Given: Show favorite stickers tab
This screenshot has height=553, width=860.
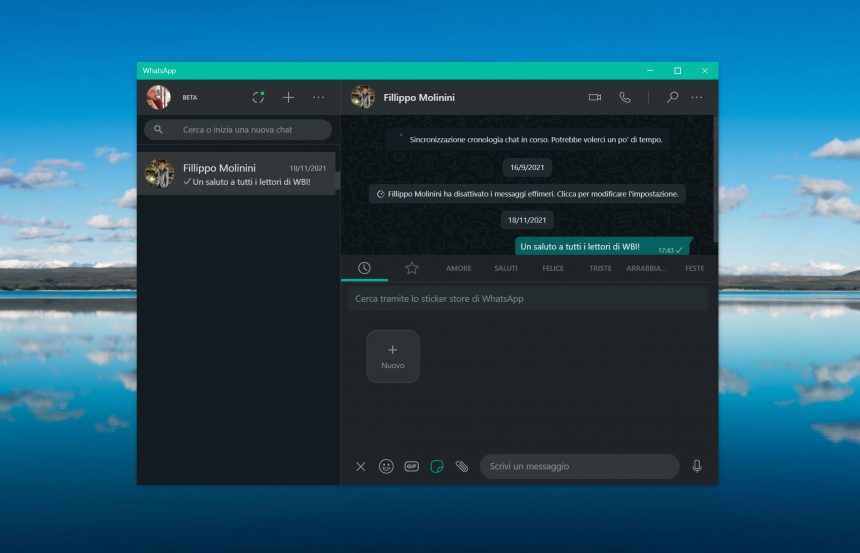Looking at the screenshot, I should coord(412,268).
